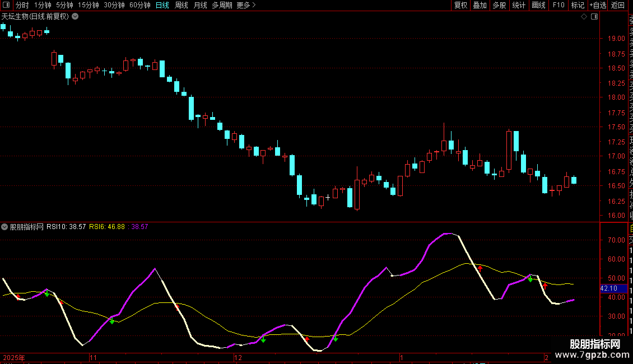Open 多周期 multi-period view
633x364 pixels.
pyautogui.click(x=222, y=5)
